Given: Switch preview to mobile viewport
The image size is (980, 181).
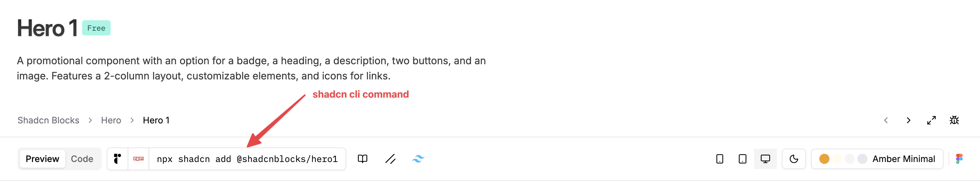Looking at the screenshot, I should tap(719, 159).
